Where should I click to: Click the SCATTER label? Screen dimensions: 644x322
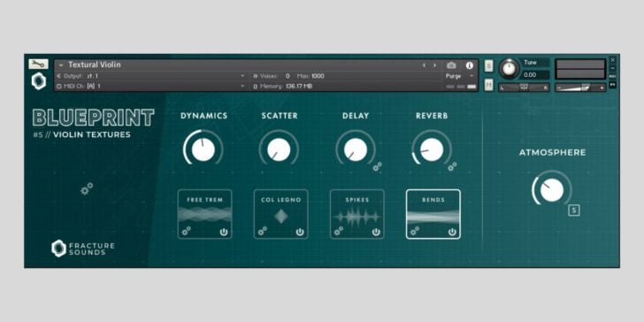280,116
